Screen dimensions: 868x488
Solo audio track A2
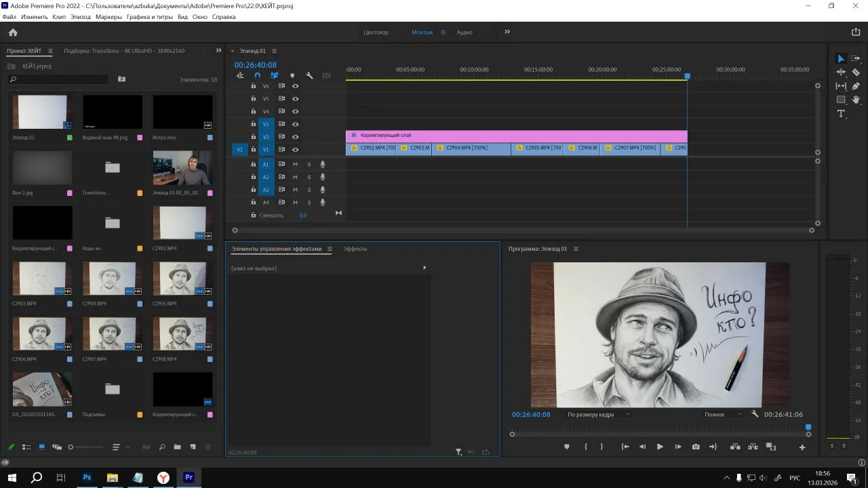309,177
